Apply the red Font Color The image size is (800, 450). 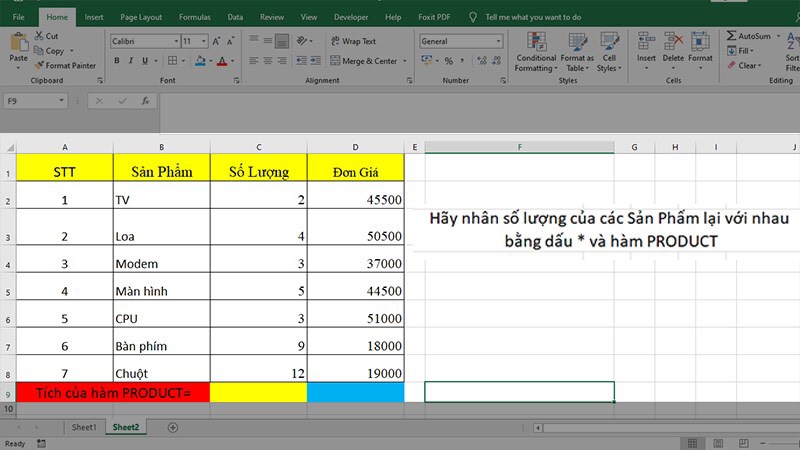(x=222, y=61)
